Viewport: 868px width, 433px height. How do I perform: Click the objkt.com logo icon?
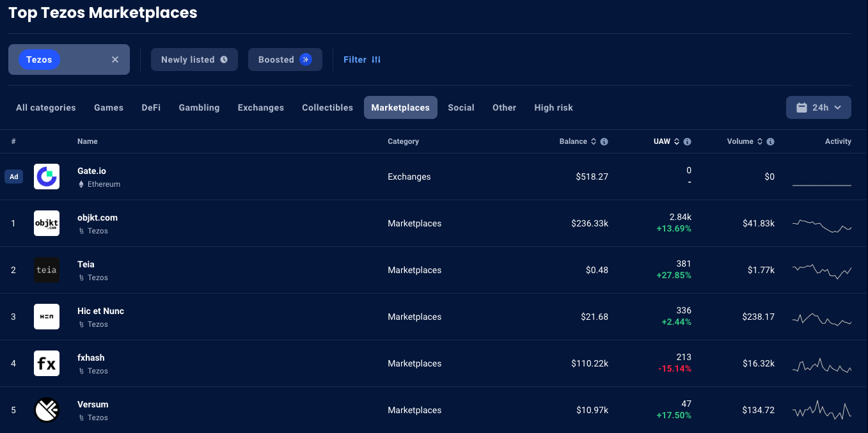coord(47,223)
